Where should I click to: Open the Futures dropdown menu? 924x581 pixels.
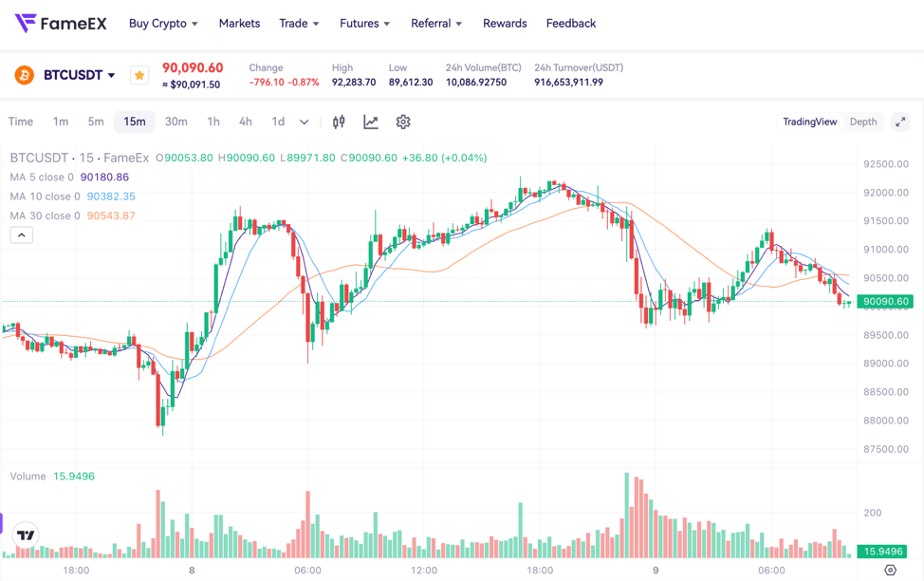tap(364, 23)
